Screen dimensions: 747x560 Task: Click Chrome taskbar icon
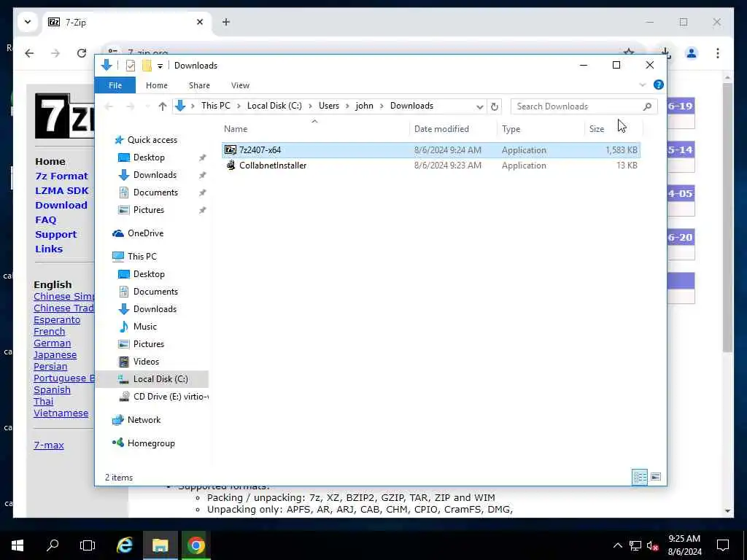196,545
